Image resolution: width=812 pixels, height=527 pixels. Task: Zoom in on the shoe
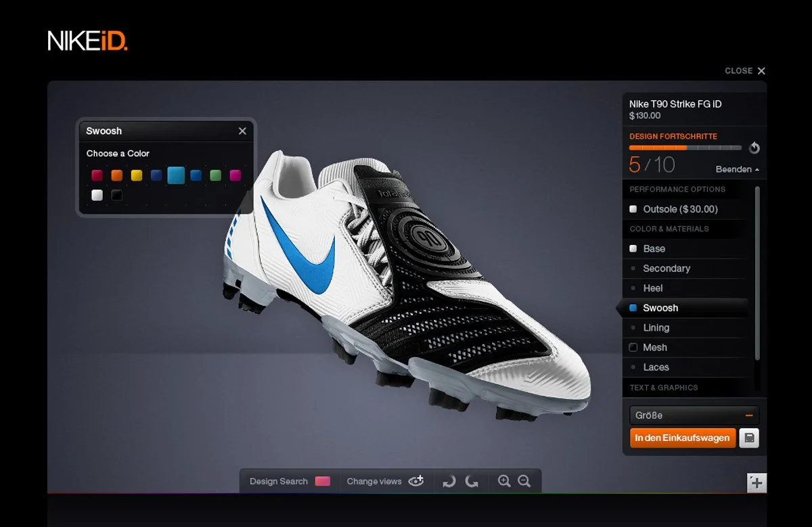pyautogui.click(x=504, y=481)
